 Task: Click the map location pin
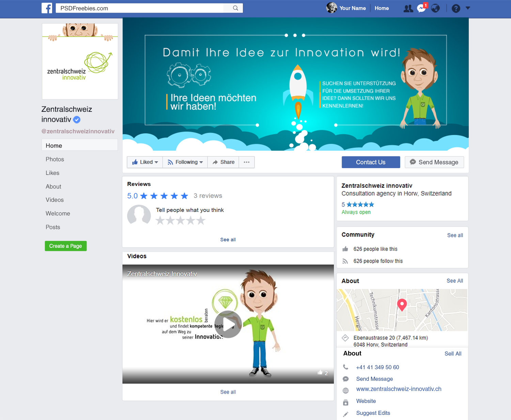click(402, 304)
